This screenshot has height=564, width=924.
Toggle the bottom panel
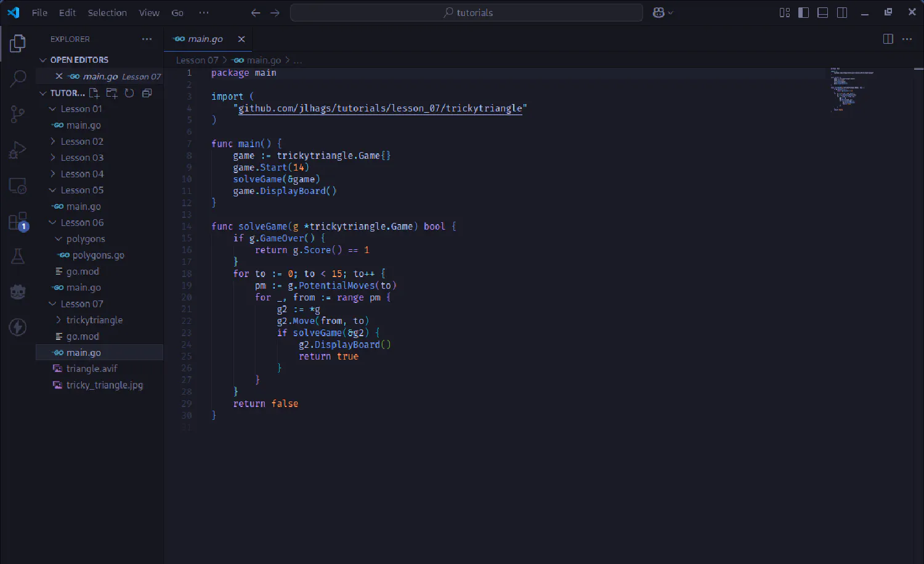point(822,13)
